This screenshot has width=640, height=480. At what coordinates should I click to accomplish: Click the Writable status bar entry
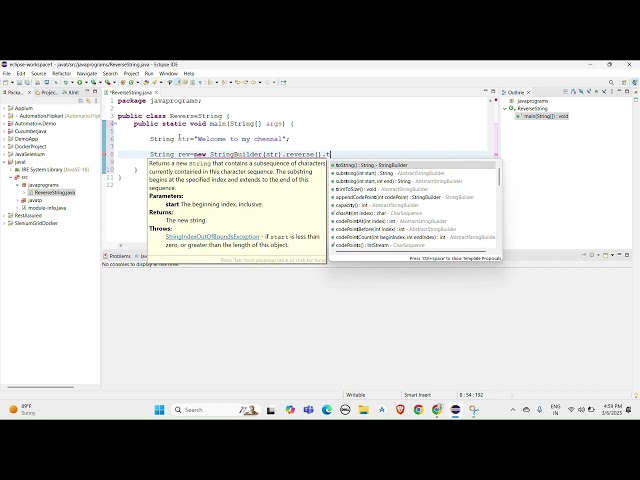pyautogui.click(x=356, y=395)
